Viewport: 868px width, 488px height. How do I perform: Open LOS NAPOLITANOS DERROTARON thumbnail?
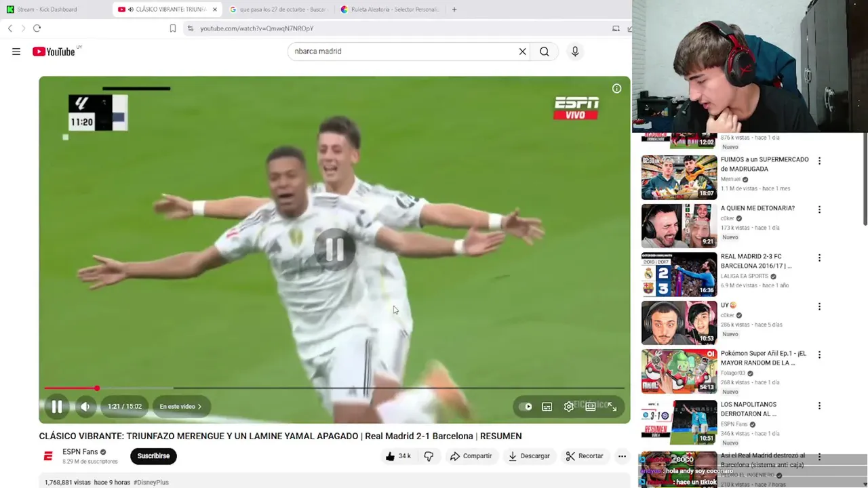[679, 422]
